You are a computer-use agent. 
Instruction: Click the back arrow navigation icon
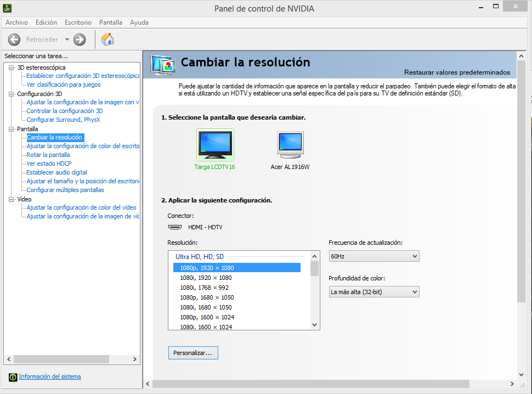[14, 40]
